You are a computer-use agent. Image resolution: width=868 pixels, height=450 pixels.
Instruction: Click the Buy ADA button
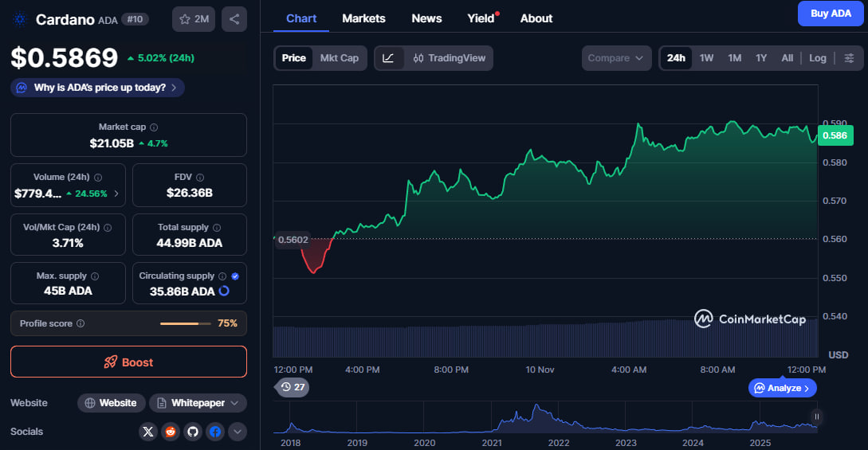click(x=831, y=14)
